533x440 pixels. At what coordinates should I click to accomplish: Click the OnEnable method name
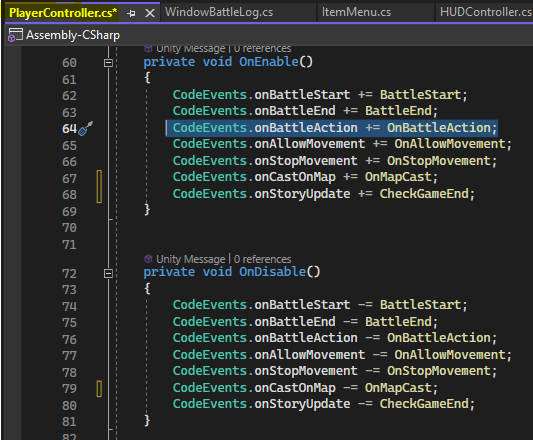pyautogui.click(x=269, y=62)
